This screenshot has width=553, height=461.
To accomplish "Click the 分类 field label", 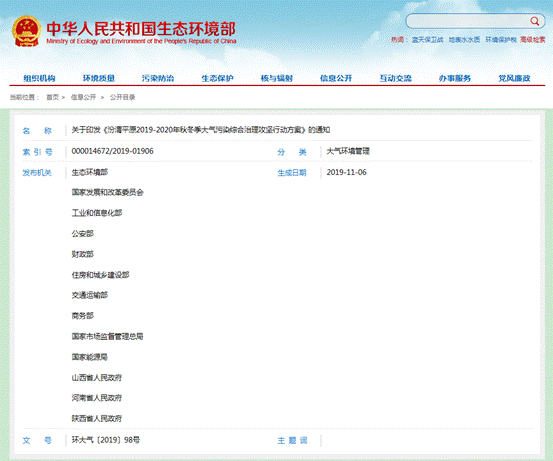I will pos(292,152).
